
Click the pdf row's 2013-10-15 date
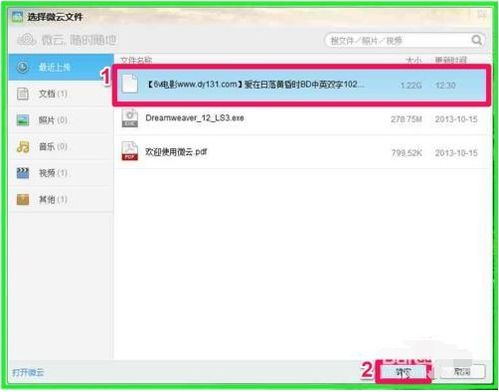pyautogui.click(x=456, y=153)
